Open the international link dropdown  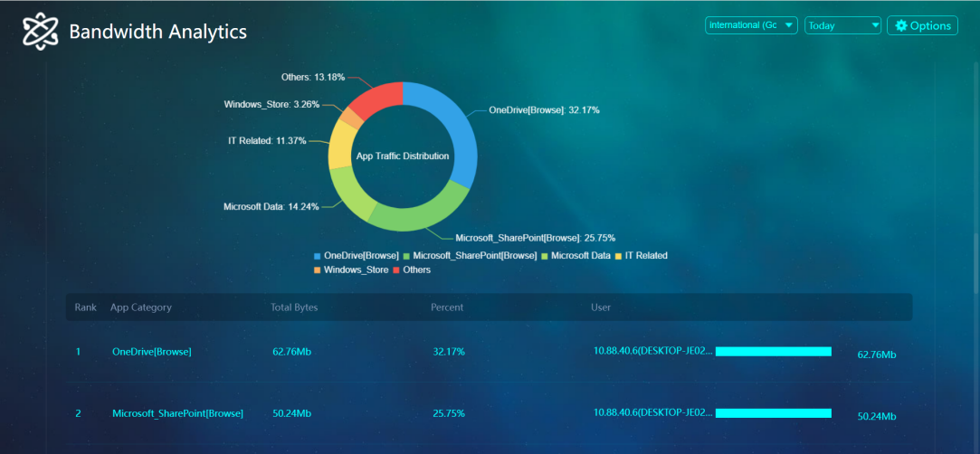pos(750,25)
